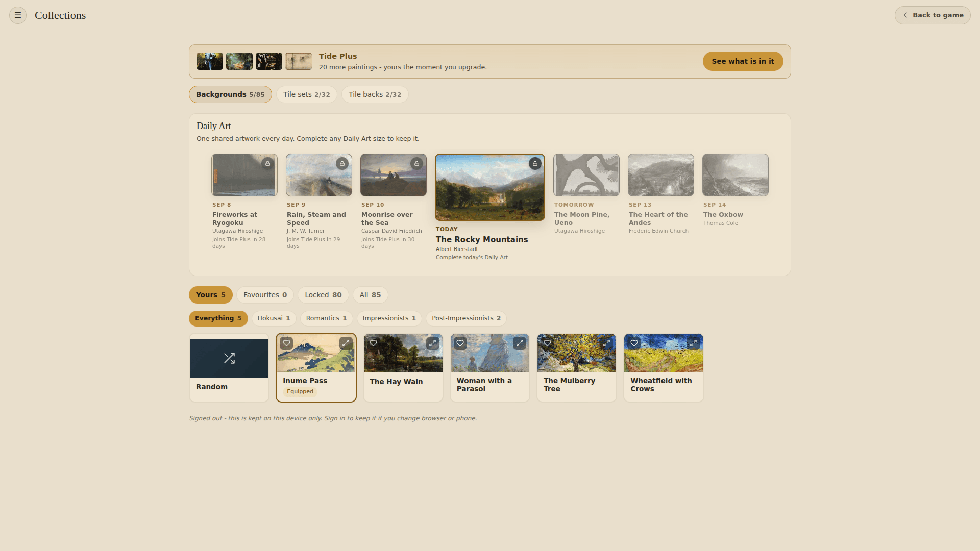980x551 pixels.
Task: Select The Hay Wain card title
Action: point(396,382)
